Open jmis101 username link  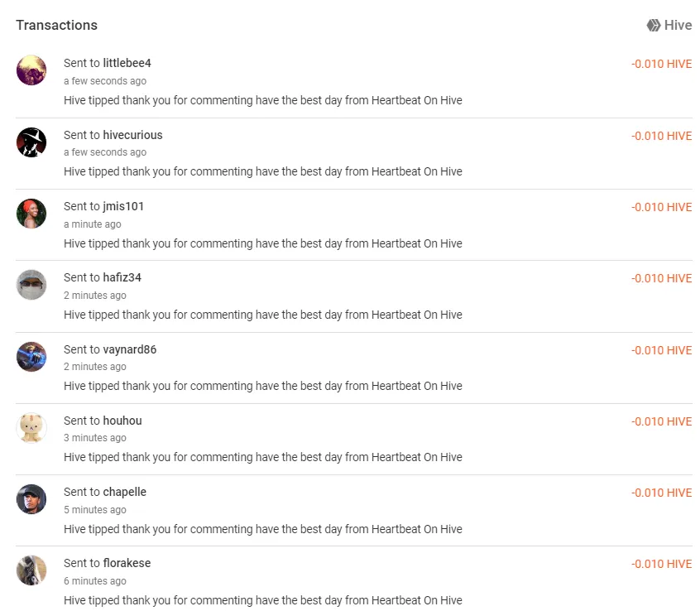point(123,206)
